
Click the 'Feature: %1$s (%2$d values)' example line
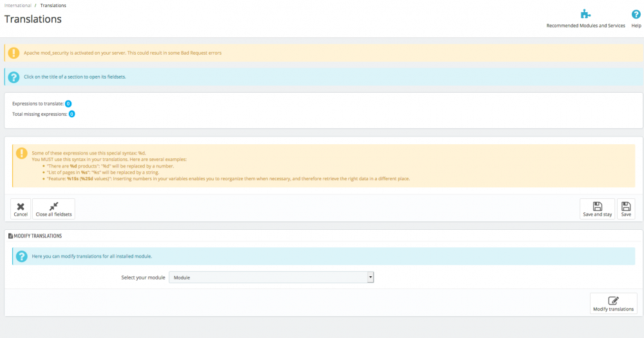228,178
